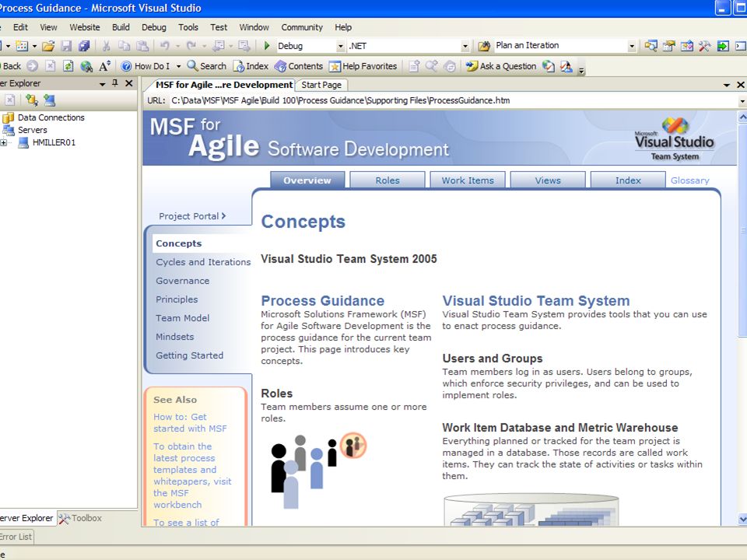Open the active documents list dropdown
The image size is (747, 560).
tap(727, 85)
